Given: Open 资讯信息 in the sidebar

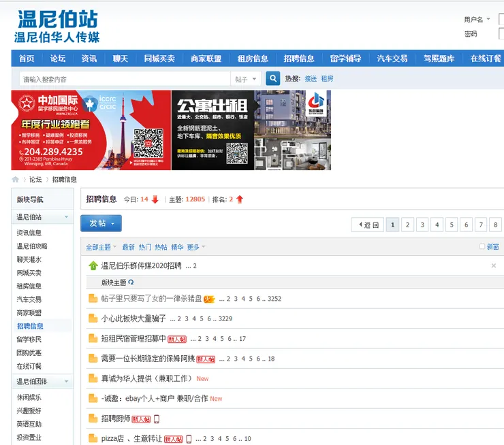Looking at the screenshot, I should [x=29, y=233].
